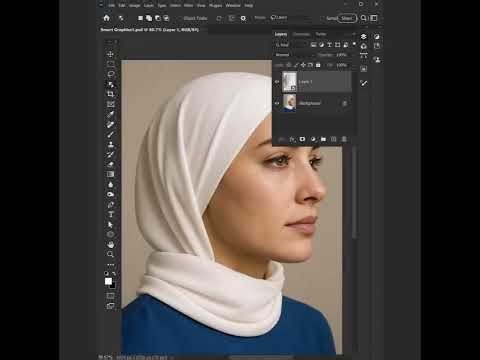Select the Zoom tool in toolbar
Viewport: 480px width, 360px height.
pos(111,254)
